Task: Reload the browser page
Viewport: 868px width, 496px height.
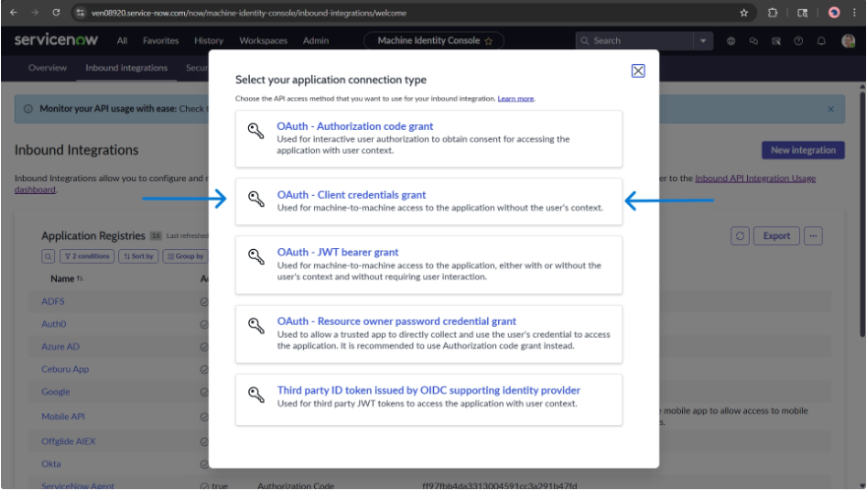Action: [56, 12]
